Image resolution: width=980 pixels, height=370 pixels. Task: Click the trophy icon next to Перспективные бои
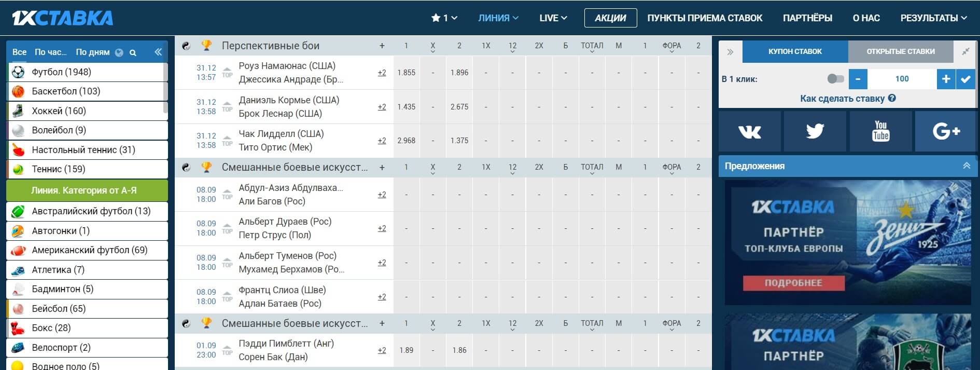tap(206, 46)
